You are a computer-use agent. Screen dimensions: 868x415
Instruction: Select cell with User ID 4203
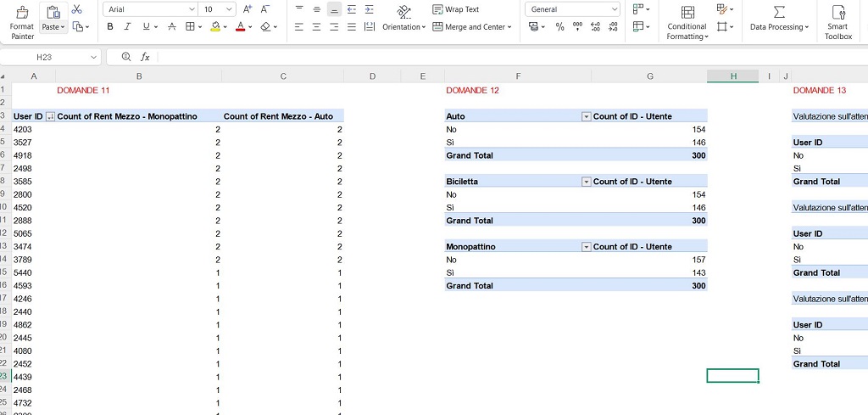(33, 129)
